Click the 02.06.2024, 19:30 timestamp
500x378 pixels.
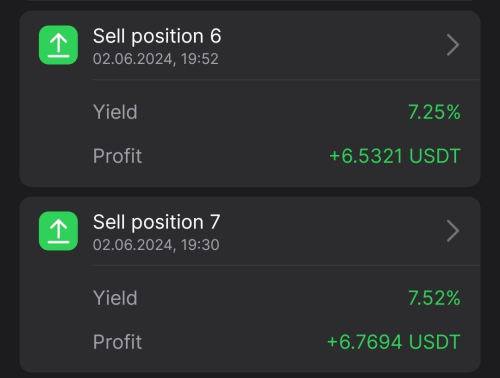[x=156, y=245]
